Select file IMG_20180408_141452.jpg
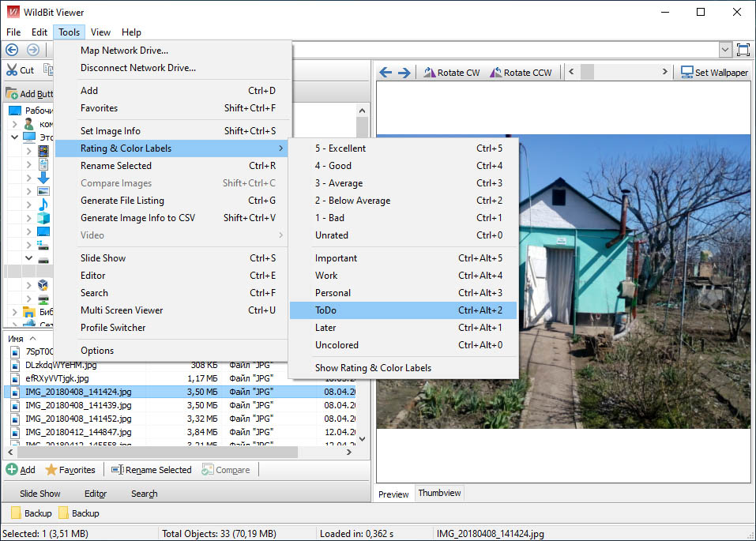756x541 pixels. (x=78, y=419)
